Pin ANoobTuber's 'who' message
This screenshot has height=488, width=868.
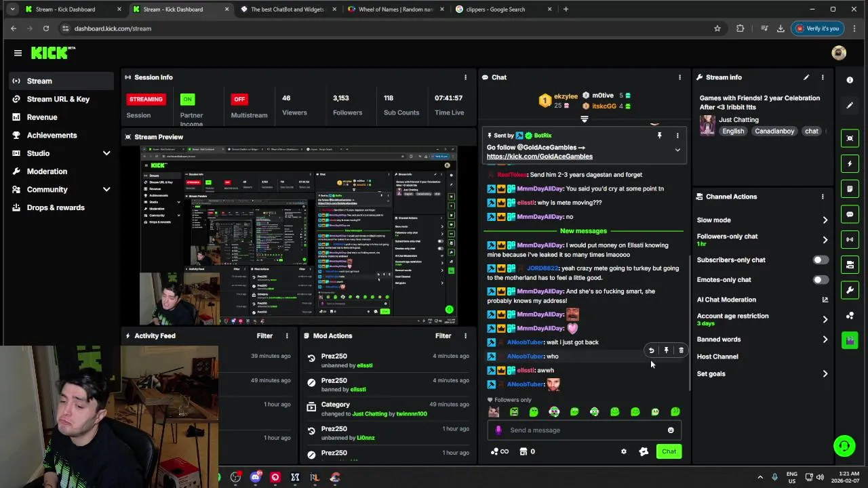coord(666,350)
